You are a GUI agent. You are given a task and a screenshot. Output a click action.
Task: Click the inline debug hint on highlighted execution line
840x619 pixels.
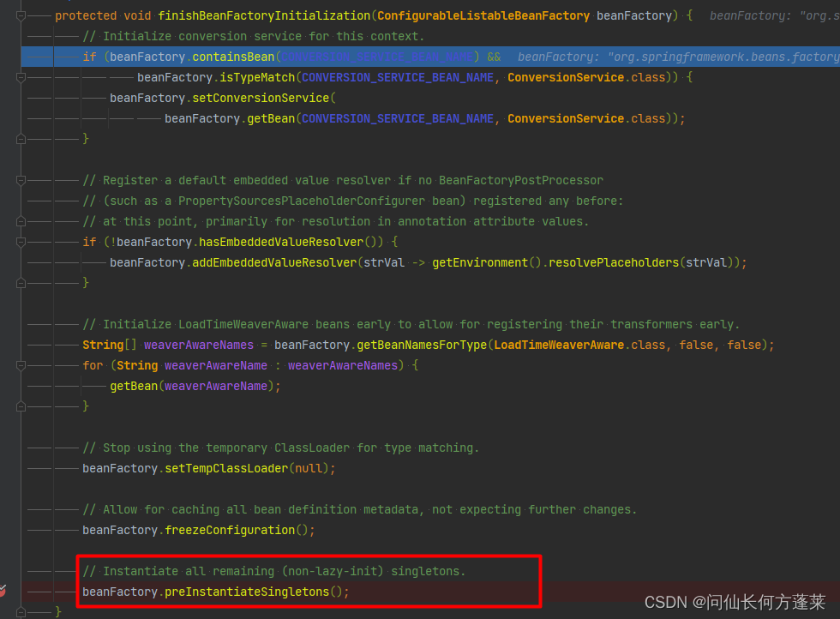[678, 57]
